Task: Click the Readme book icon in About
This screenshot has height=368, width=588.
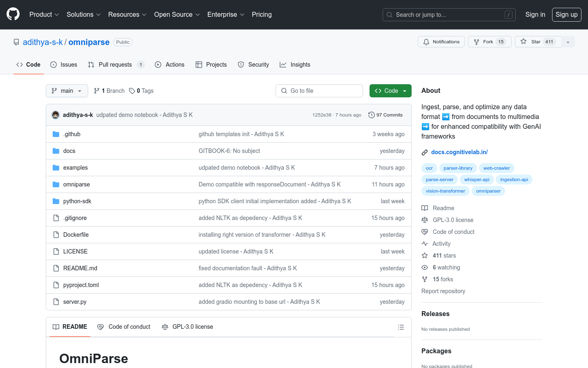Action: click(x=425, y=208)
